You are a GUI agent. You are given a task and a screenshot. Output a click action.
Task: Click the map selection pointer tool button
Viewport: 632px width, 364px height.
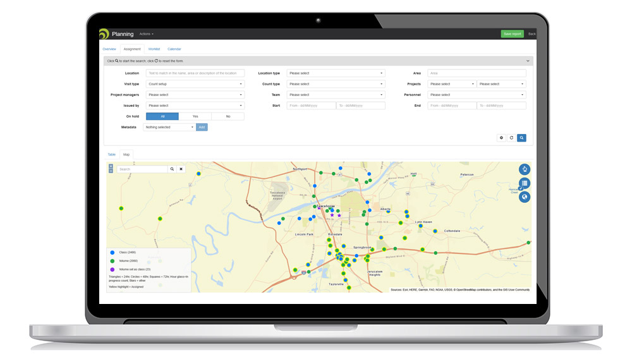coord(524,169)
